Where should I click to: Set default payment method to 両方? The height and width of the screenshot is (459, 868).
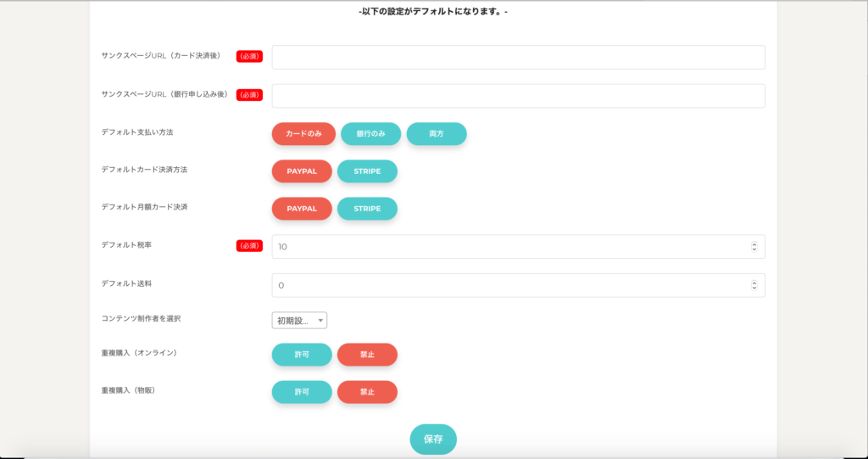pyautogui.click(x=437, y=134)
